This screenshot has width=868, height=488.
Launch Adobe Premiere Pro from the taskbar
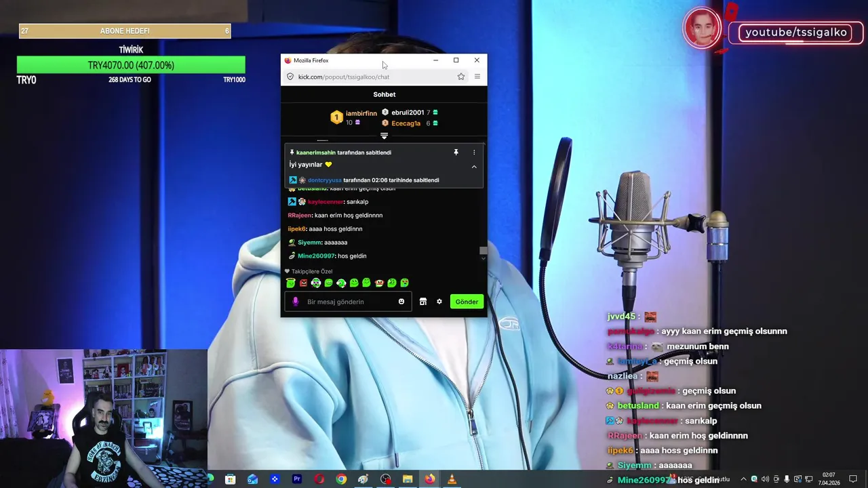point(296,479)
